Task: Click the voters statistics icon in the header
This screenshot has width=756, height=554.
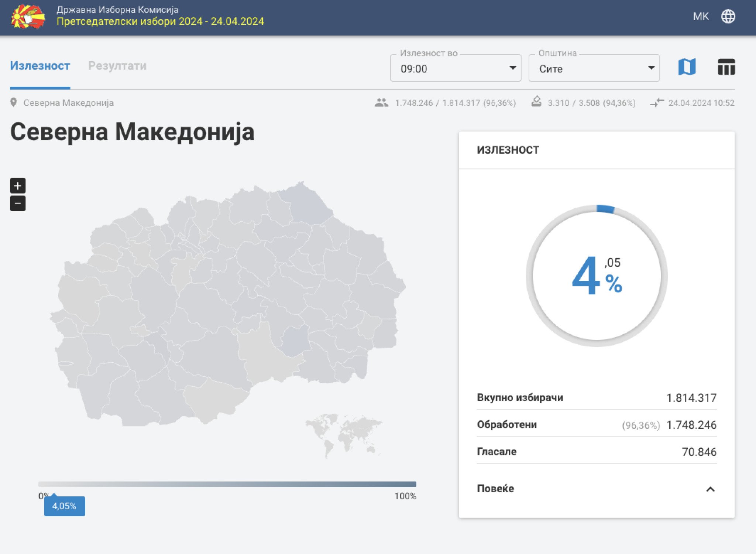Action: (x=382, y=103)
